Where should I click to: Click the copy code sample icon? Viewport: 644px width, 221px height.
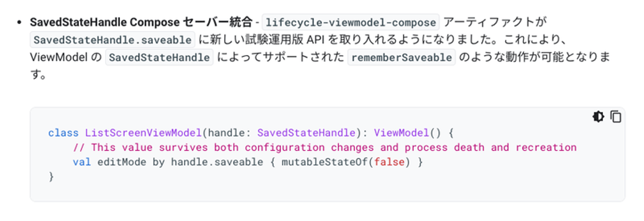click(616, 117)
